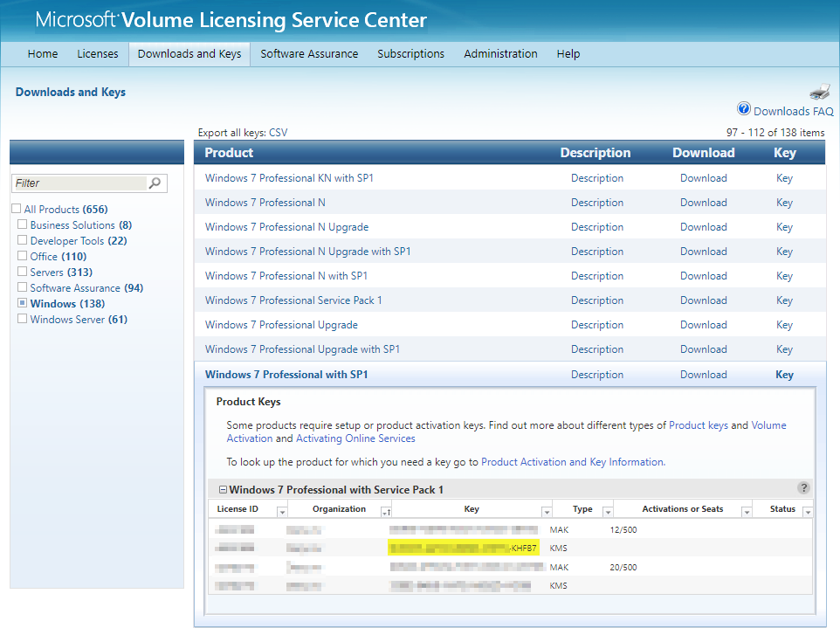
Task: Click the 12/500 activations value
Action: tap(623, 530)
